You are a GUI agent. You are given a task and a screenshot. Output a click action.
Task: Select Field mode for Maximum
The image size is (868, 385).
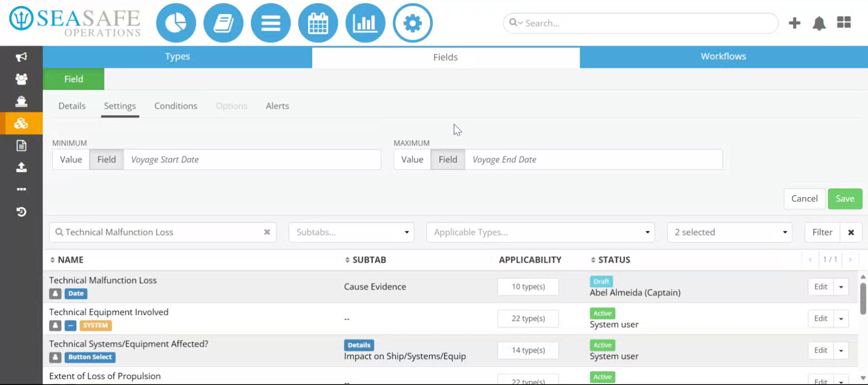(448, 160)
